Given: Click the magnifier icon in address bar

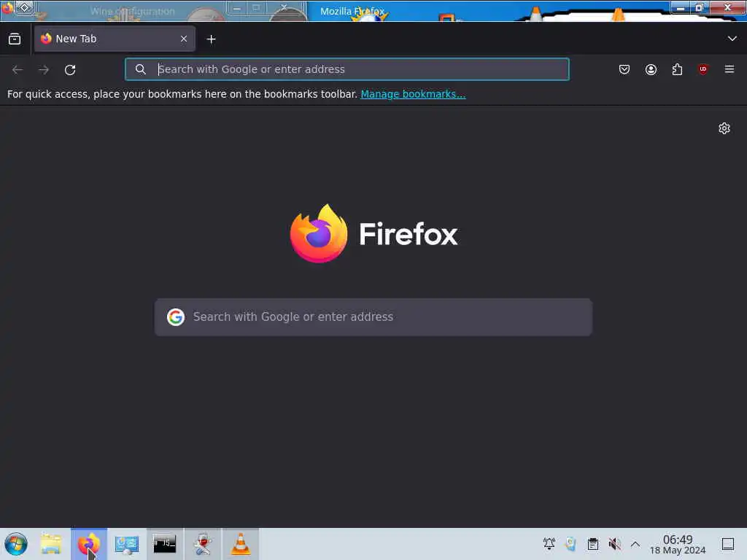Looking at the screenshot, I should click(x=140, y=69).
